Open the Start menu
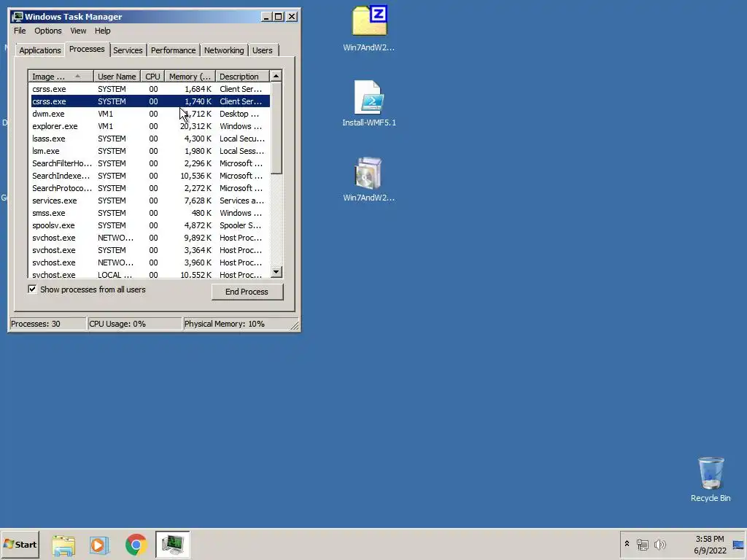The width and height of the screenshot is (747, 560). [20, 544]
